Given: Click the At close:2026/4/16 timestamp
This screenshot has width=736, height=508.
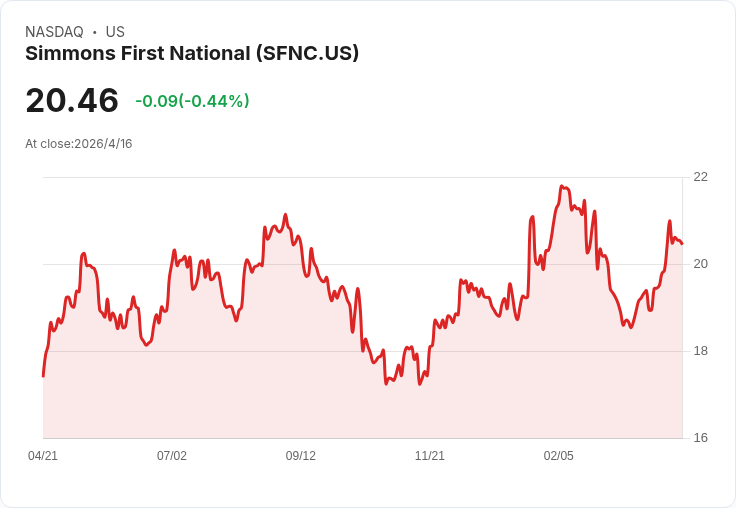Looking at the screenshot, I should click(79, 144).
